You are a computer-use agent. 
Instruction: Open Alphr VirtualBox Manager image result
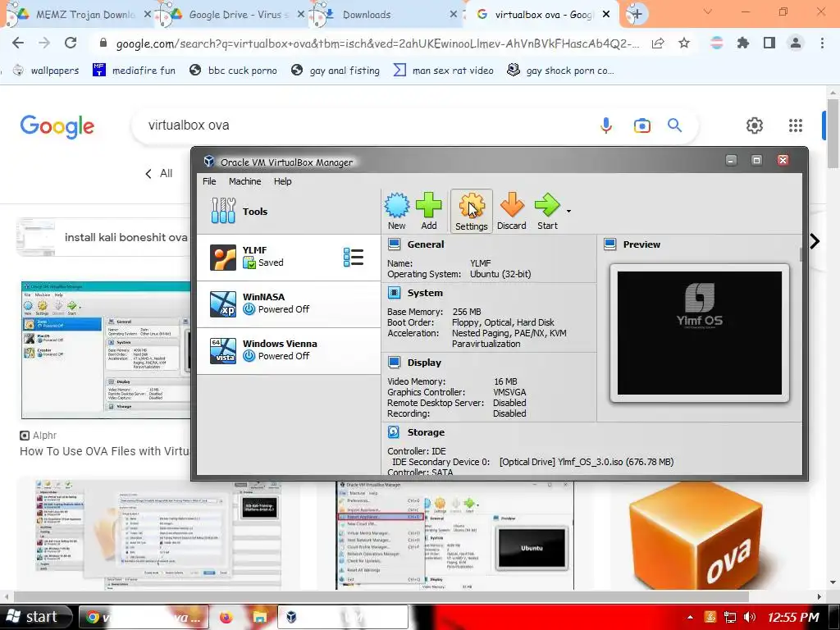pyautogui.click(x=106, y=349)
